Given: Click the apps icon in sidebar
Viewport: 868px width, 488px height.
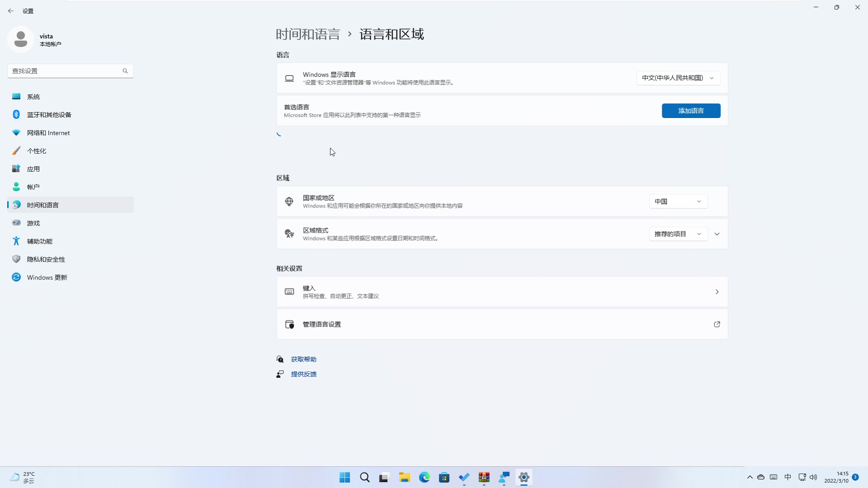Looking at the screenshot, I should click(16, 169).
